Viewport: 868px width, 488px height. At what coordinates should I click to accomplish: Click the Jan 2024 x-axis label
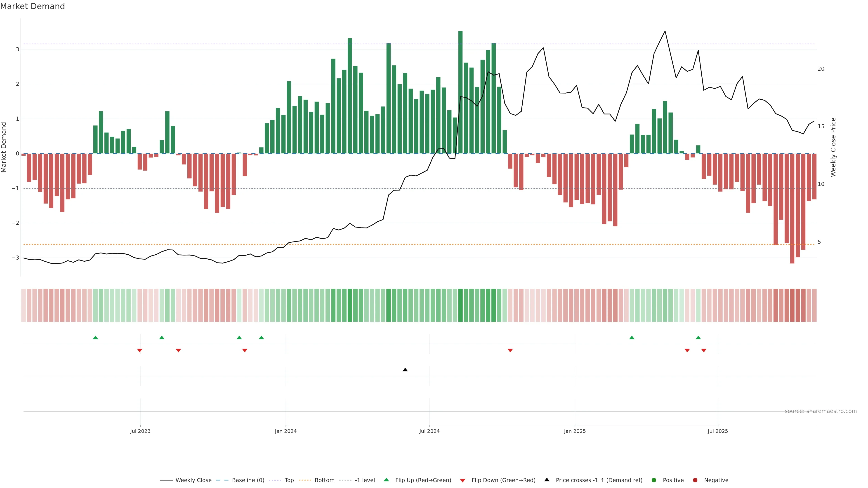285,431
